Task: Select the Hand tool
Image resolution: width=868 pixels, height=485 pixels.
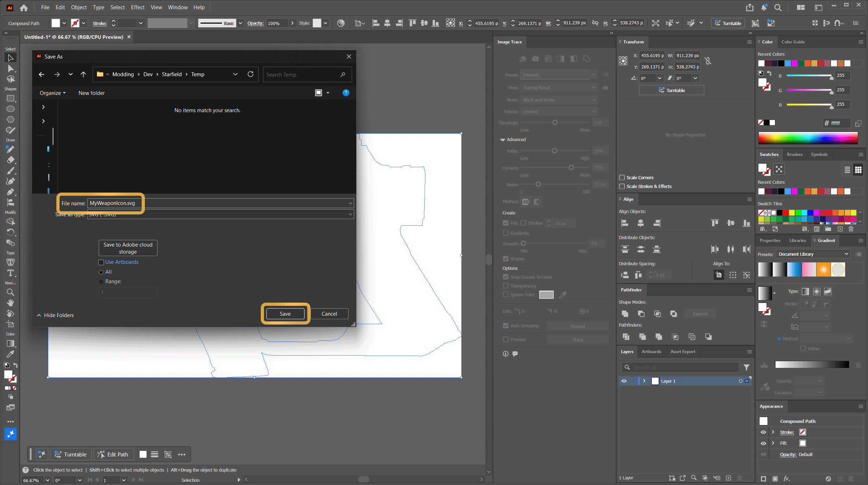Action: (10, 303)
